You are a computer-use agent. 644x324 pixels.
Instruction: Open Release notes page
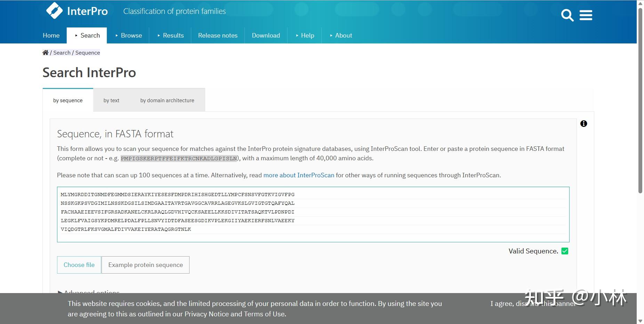coord(218,35)
